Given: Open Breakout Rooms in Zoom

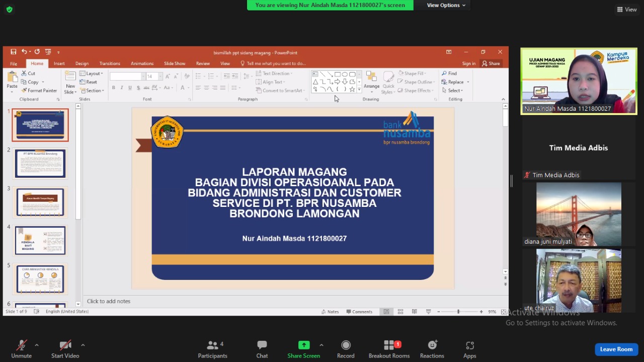Looking at the screenshot, I should pos(389,349).
